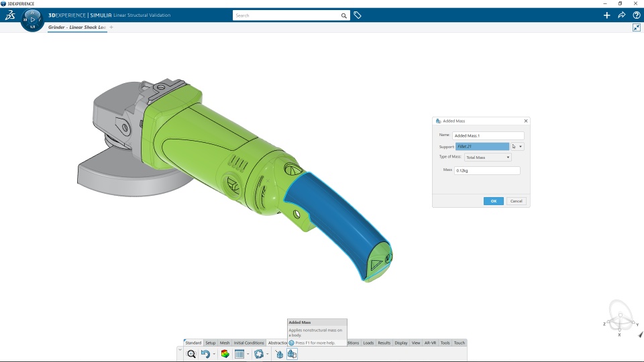Open the AR-VR tab
Viewport: 644px width, 362px height.
(430, 343)
